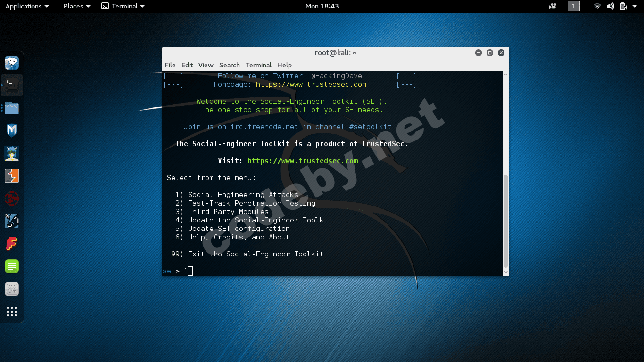
Task: Maximize the root@kali terminal window
Action: [x=490, y=53]
